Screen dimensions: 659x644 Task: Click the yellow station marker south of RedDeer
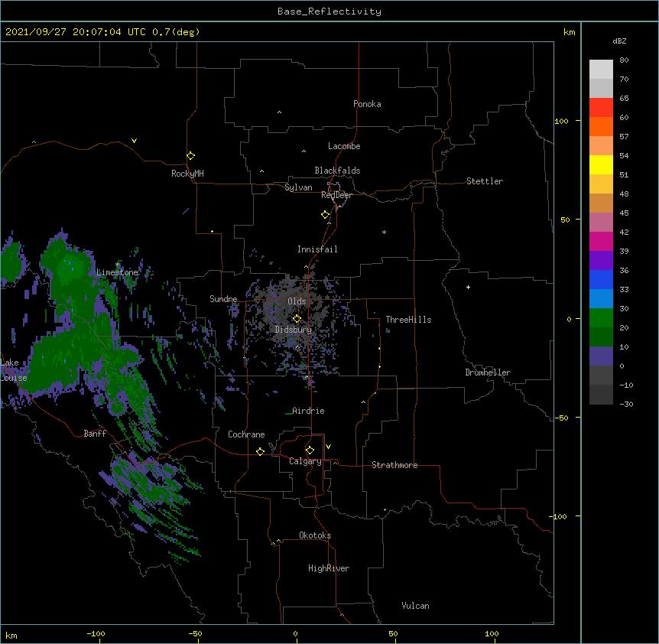pyautogui.click(x=325, y=214)
